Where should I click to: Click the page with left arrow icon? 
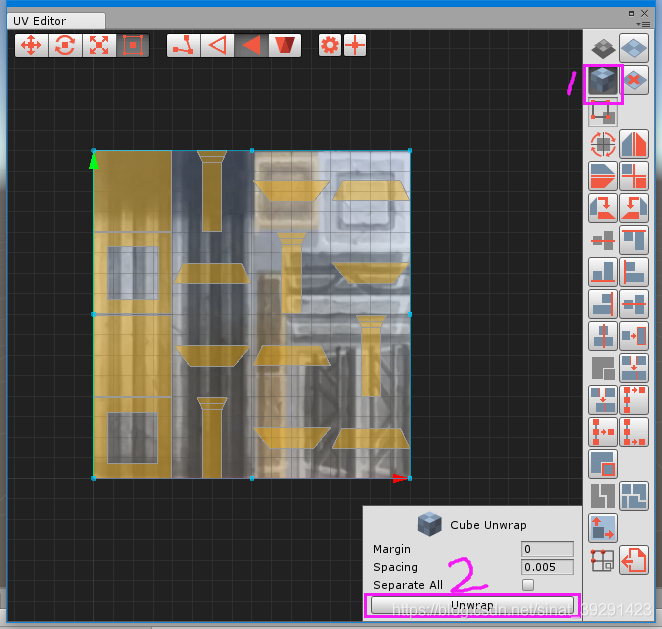(634, 560)
